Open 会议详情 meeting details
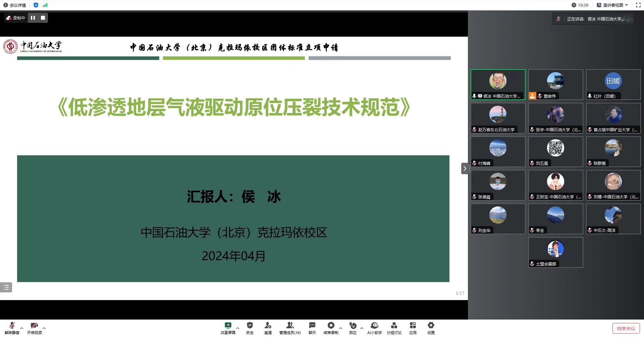This screenshot has width=644, height=337. coord(15,5)
